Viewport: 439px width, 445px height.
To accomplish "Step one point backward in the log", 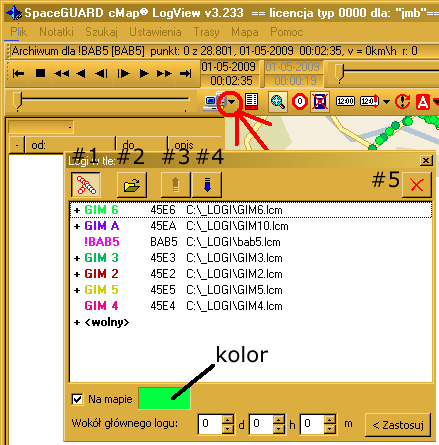I will point(101,73).
